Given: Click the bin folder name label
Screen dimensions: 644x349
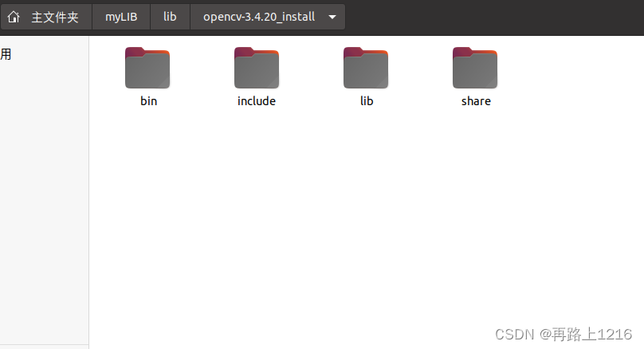Looking at the screenshot, I should pyautogui.click(x=149, y=101).
